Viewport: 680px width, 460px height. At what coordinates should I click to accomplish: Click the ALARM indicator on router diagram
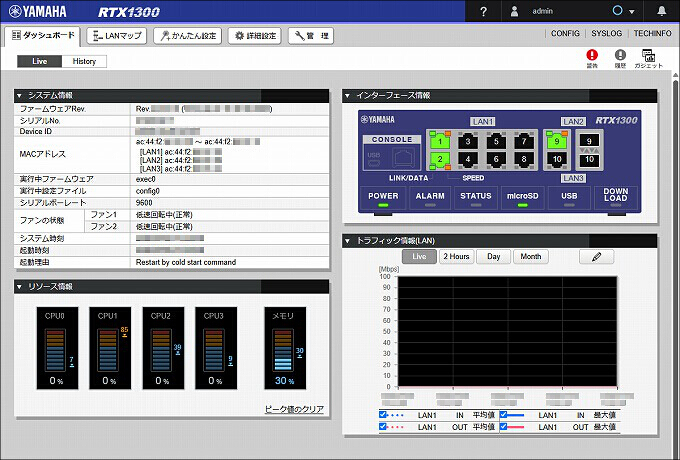430,199
